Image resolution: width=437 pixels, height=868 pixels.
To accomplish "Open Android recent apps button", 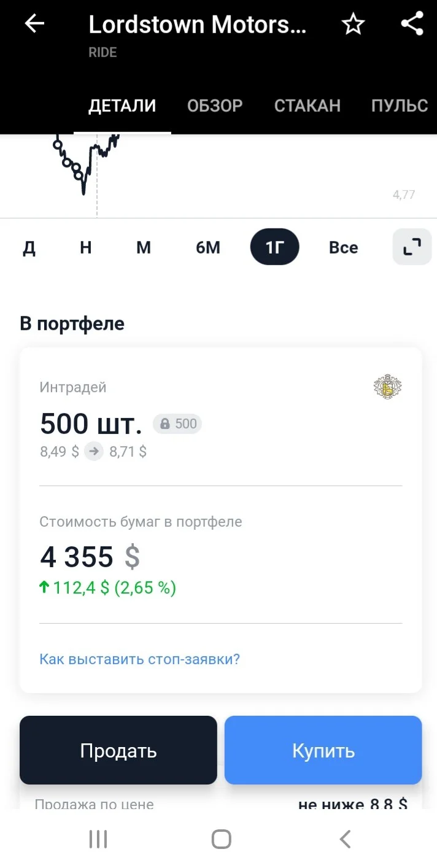I will [98, 839].
